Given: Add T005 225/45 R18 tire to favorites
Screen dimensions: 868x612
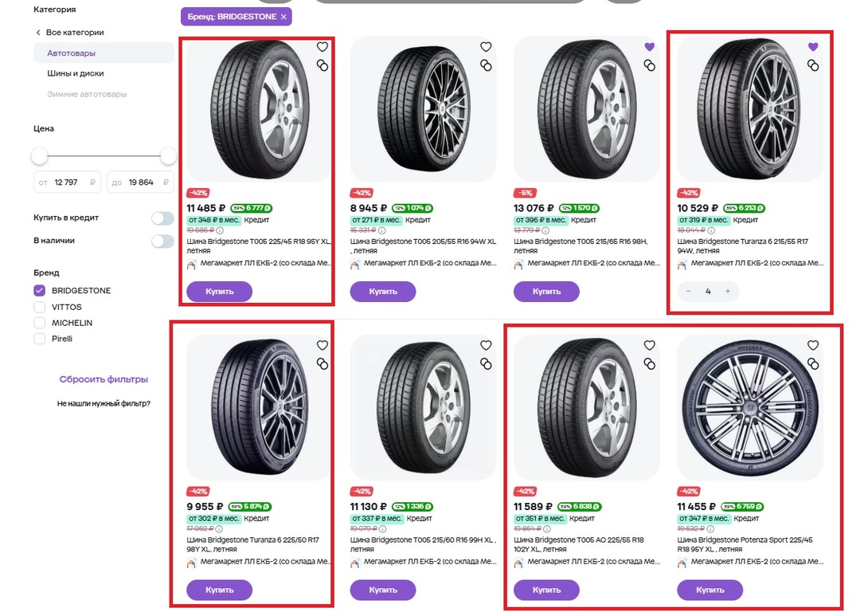Looking at the screenshot, I should [323, 47].
